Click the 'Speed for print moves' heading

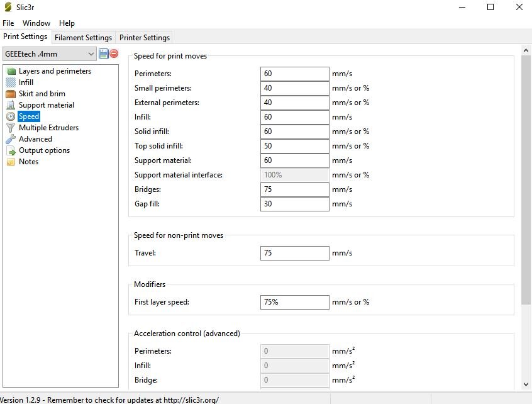pyautogui.click(x=170, y=56)
